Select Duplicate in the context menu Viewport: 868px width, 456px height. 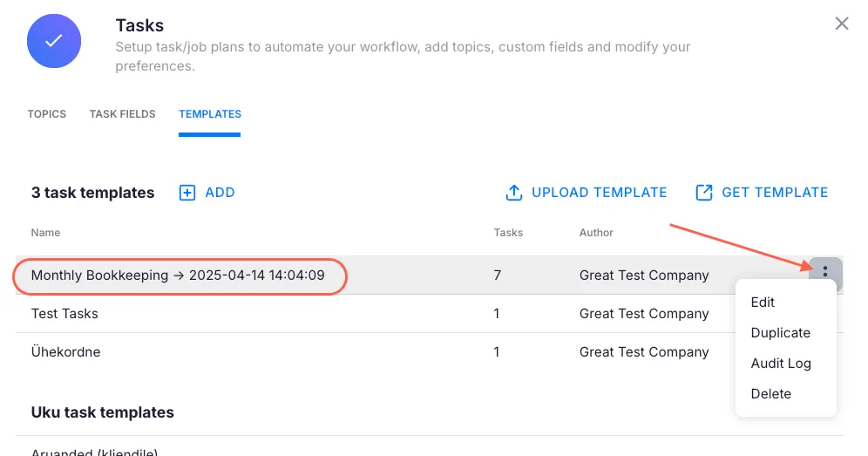780,333
